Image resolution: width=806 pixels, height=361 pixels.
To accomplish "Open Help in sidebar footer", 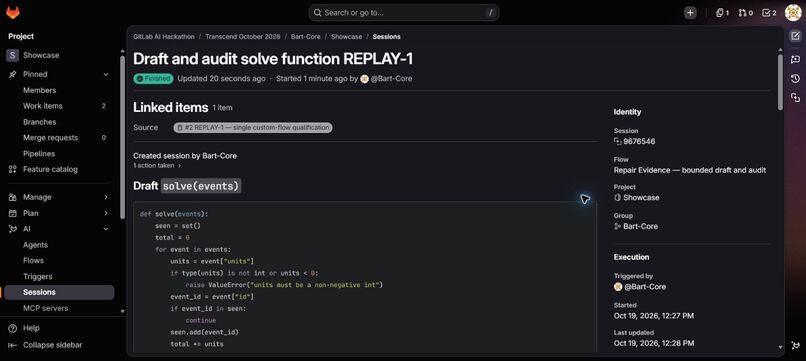I will 31,328.
